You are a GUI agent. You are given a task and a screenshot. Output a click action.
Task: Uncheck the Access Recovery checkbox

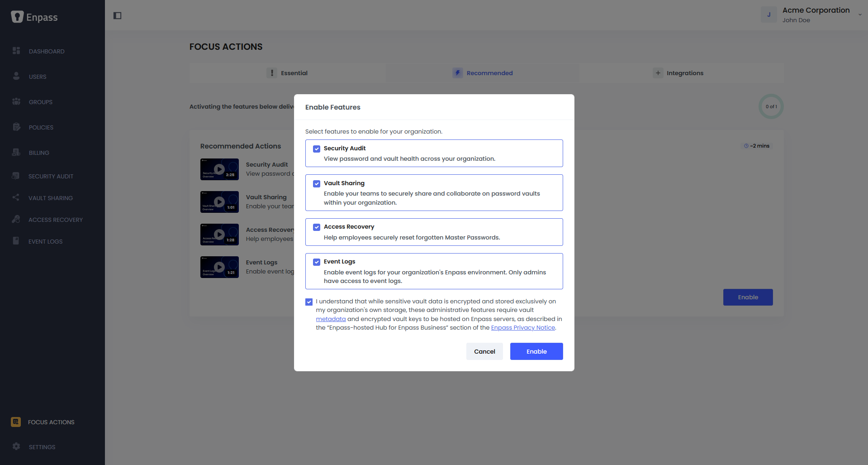pos(317,227)
